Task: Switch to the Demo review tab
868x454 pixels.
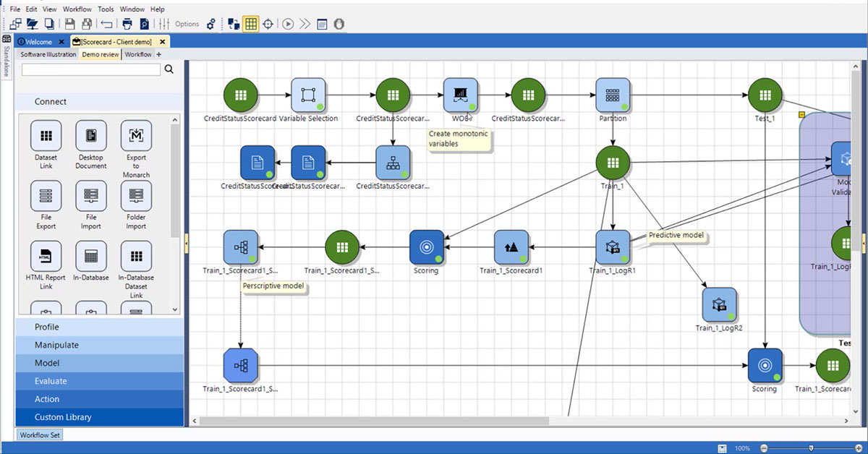Action: (x=100, y=54)
